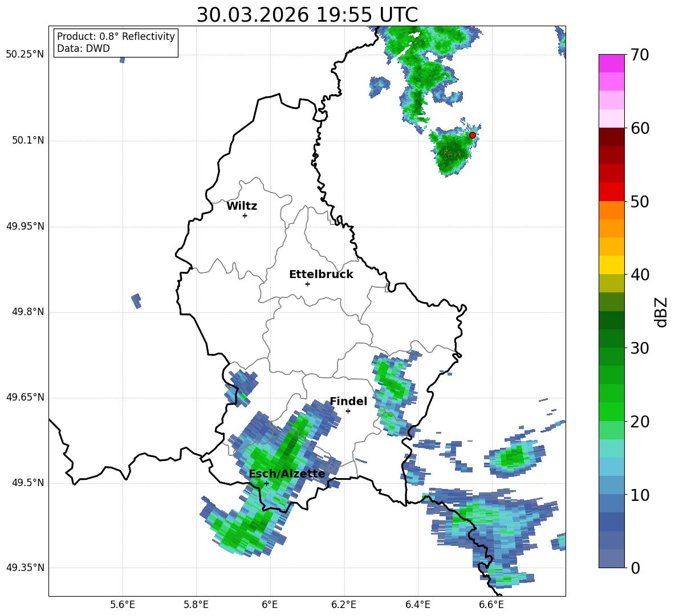This screenshot has height=616, width=675.
Task: Click the 6.4°E longitude label
Action: click(417, 605)
